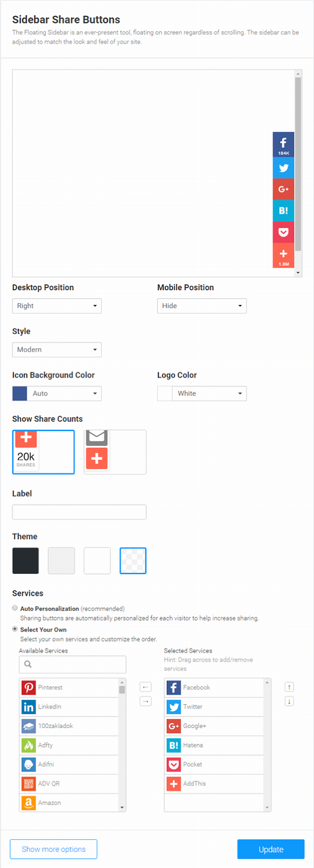Expand the Style dropdown set to Modern
This screenshot has height=868, width=314.
point(57,349)
